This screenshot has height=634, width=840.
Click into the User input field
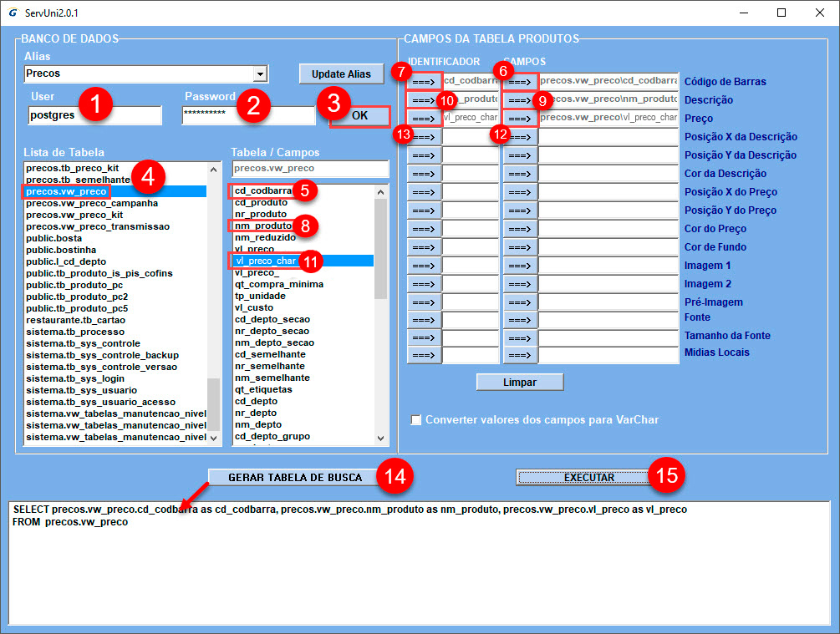(x=94, y=115)
